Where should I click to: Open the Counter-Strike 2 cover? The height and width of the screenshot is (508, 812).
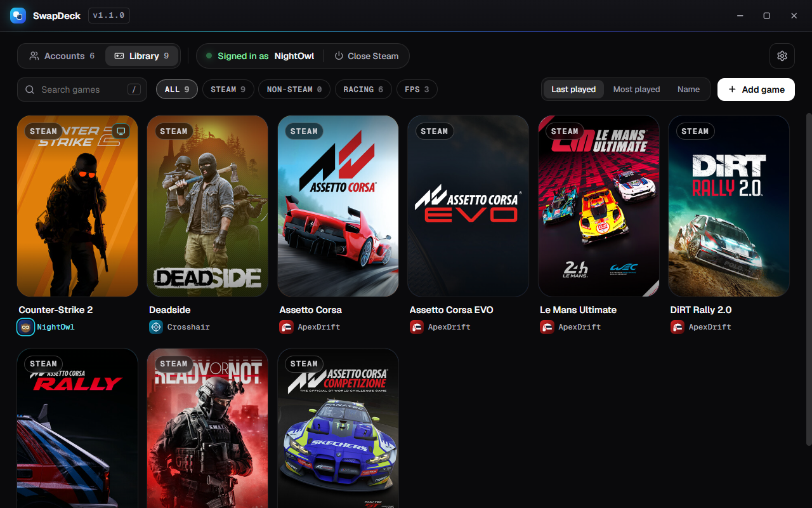tap(77, 206)
